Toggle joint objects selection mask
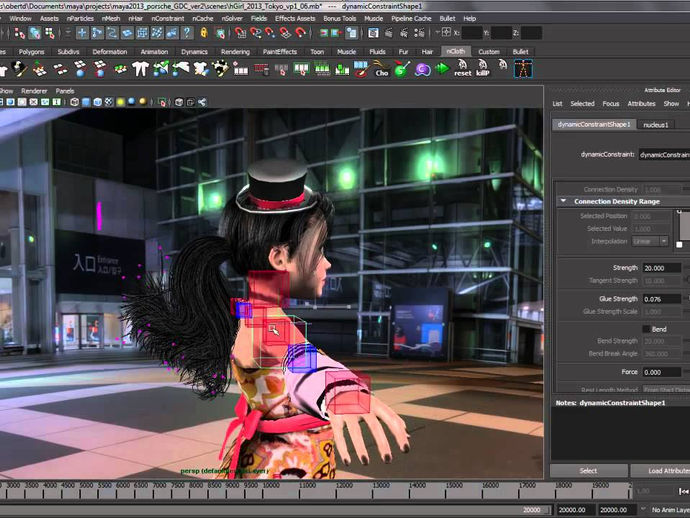The image size is (690, 518). 97,33
